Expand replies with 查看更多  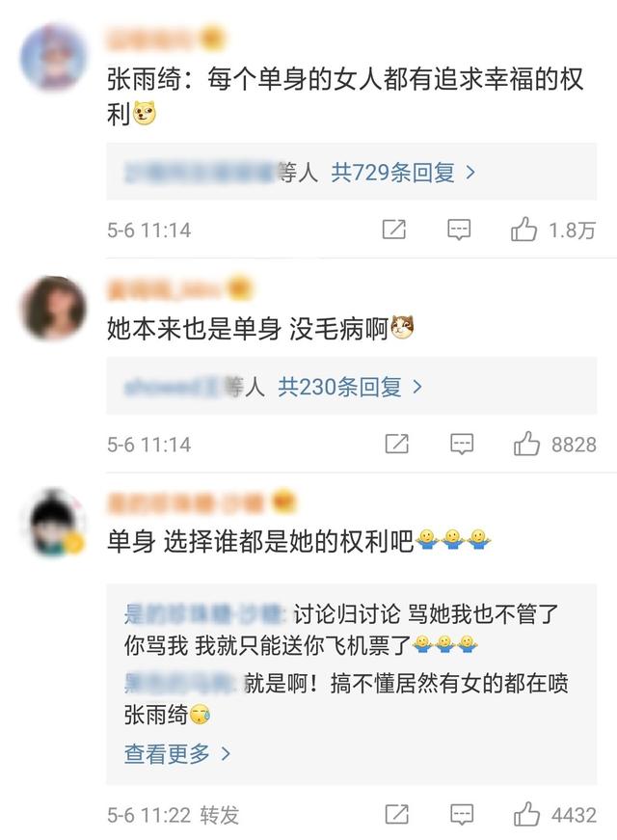(x=177, y=754)
